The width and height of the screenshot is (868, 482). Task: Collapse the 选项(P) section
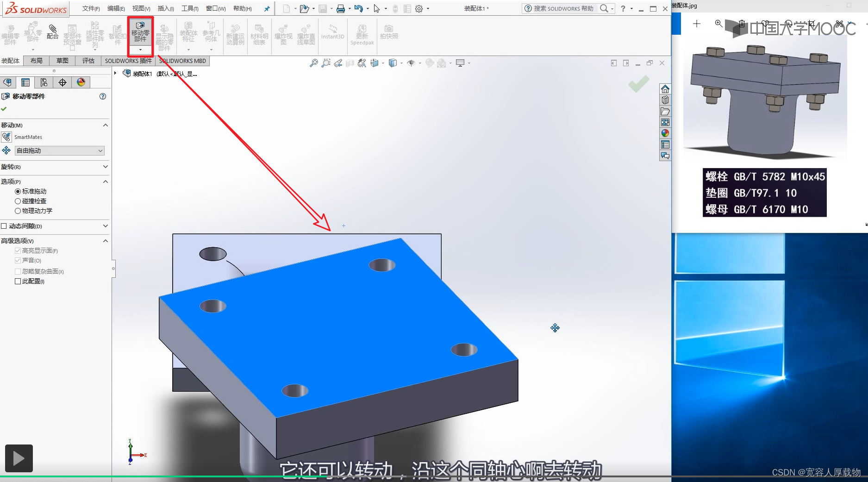click(106, 182)
